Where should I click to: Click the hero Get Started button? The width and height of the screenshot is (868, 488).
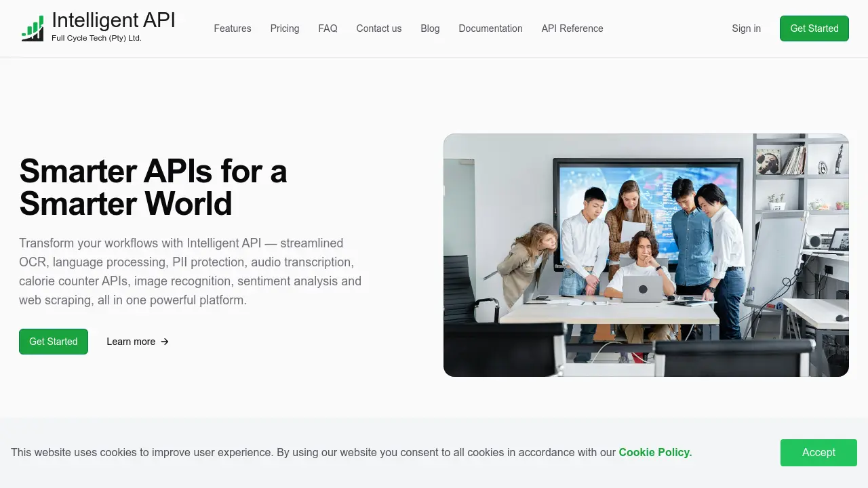(x=54, y=342)
